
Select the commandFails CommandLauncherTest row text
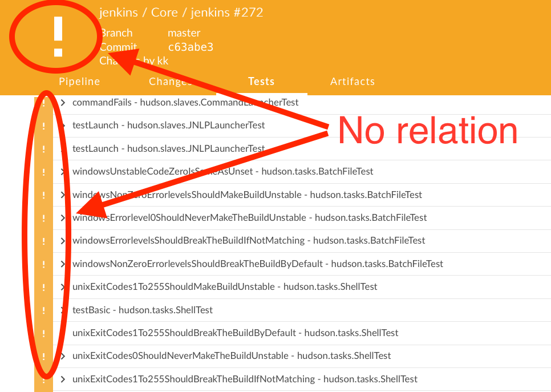[185, 103]
